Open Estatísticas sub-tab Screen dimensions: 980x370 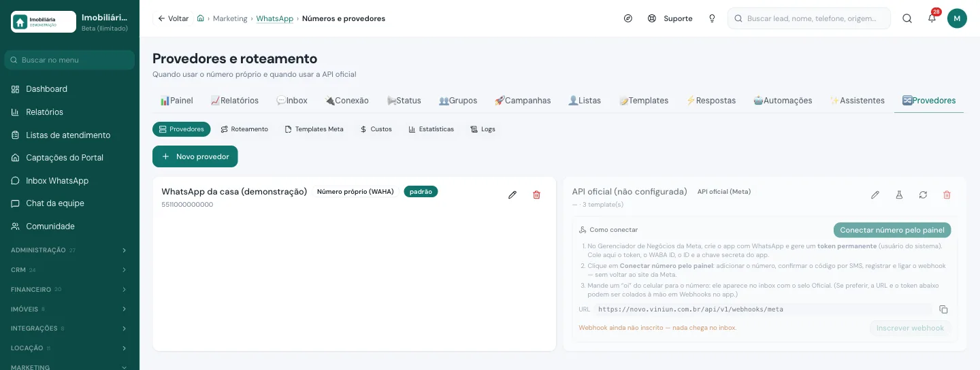[x=431, y=129]
